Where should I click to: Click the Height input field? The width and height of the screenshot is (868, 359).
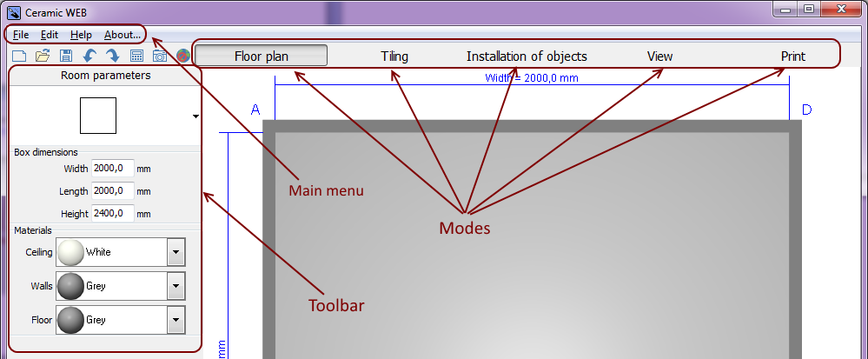(x=112, y=213)
